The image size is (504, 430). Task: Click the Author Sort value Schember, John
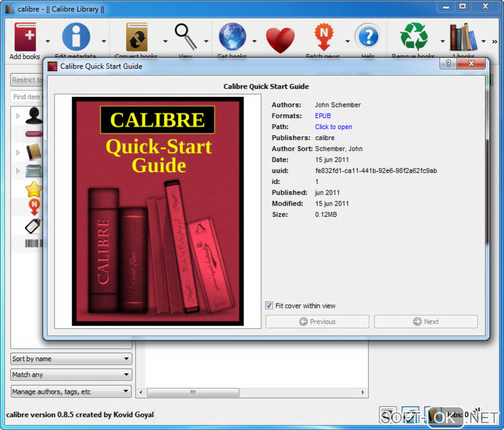pyautogui.click(x=339, y=149)
